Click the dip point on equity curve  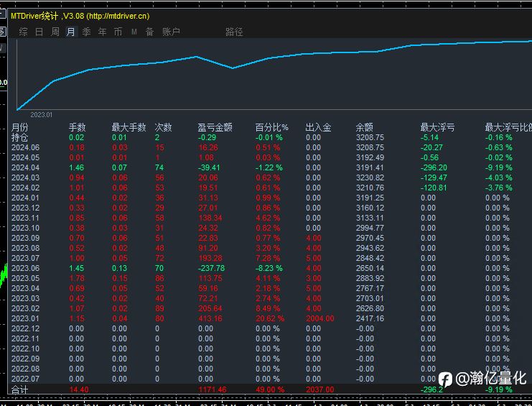[233, 68]
